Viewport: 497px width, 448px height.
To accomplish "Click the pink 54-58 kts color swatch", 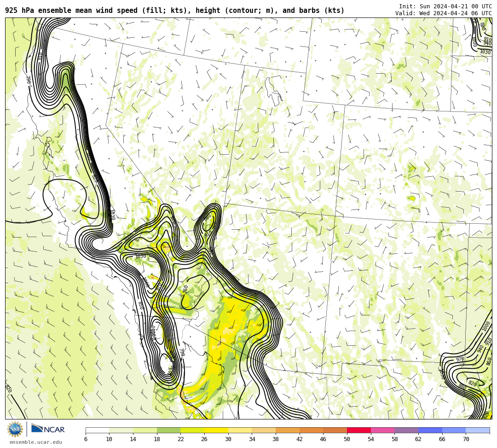I will tap(382, 430).
